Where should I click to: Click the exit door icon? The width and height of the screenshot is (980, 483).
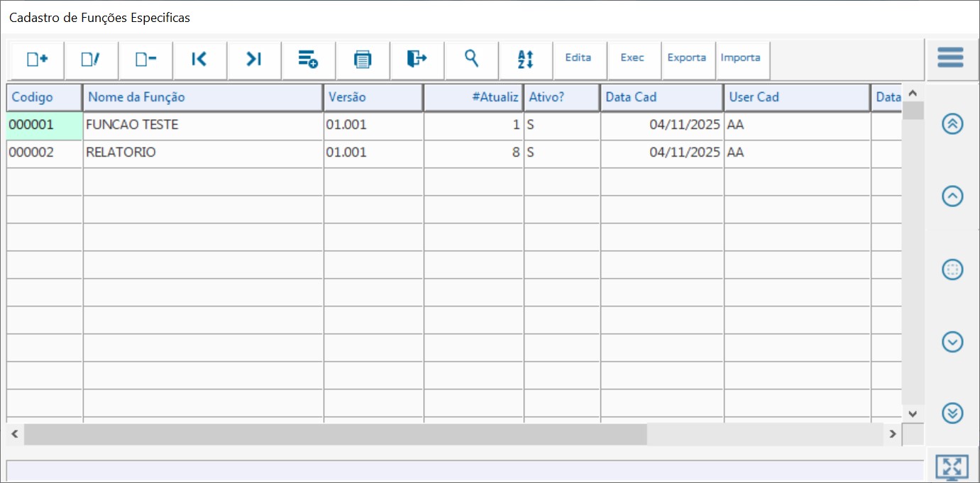tap(417, 59)
